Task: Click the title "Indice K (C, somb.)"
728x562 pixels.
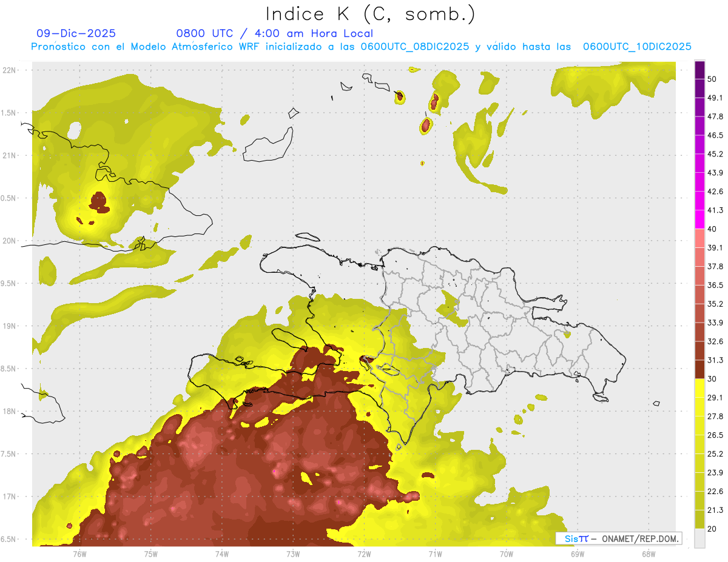Action: pyautogui.click(x=369, y=15)
